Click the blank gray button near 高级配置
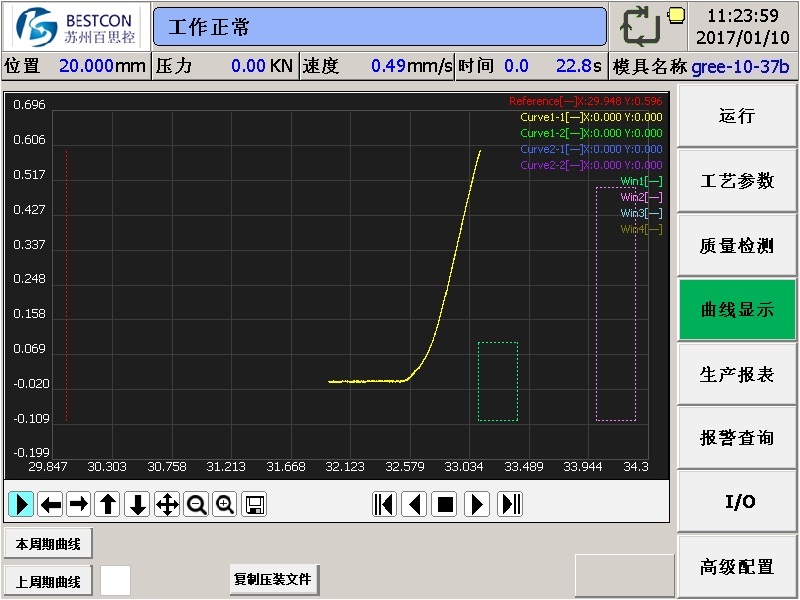Image resolution: width=800 pixels, height=600 pixels. coord(624,576)
